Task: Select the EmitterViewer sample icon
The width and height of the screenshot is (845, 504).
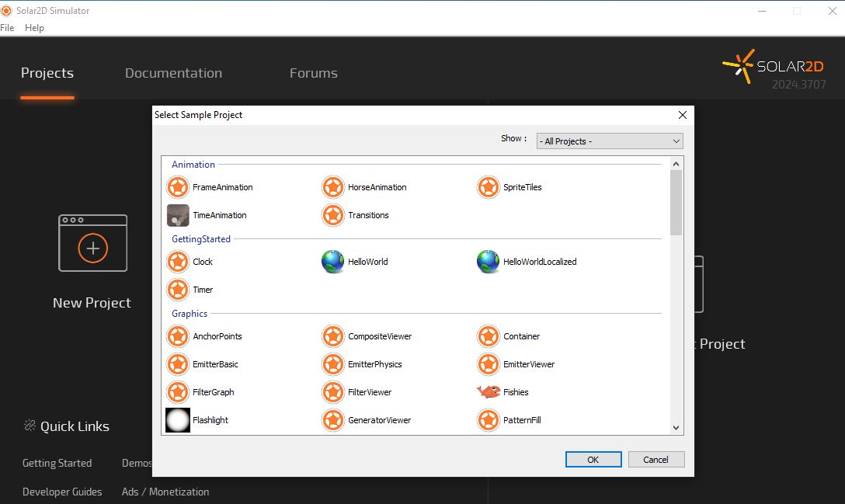Action: pyautogui.click(x=489, y=364)
